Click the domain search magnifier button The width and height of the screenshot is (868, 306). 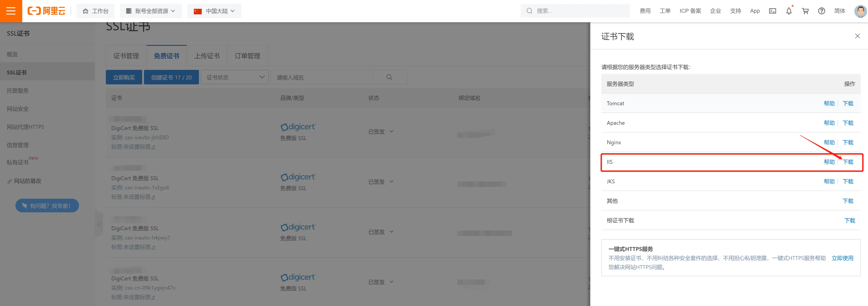tap(389, 77)
